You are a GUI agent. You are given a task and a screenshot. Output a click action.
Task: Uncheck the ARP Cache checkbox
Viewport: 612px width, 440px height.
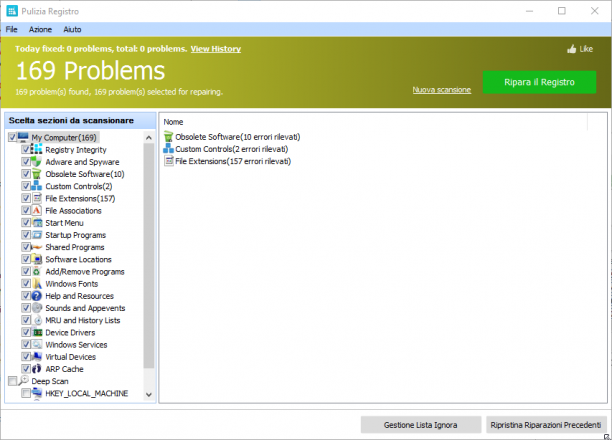[26, 369]
